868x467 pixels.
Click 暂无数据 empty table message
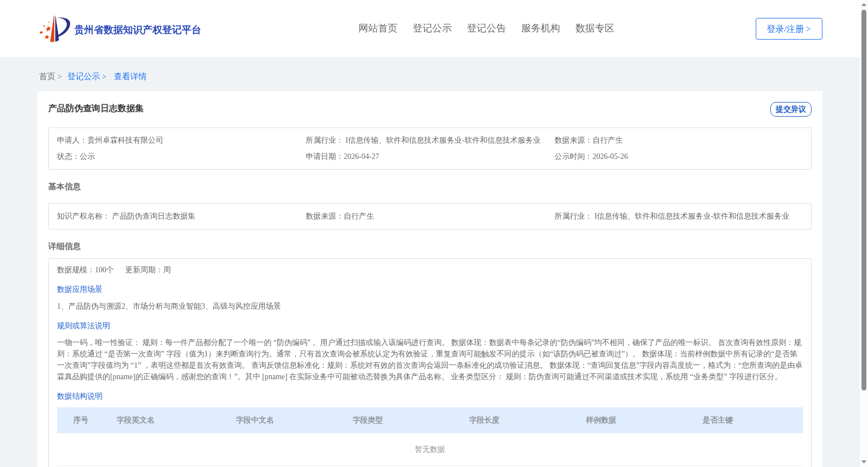pos(430,449)
